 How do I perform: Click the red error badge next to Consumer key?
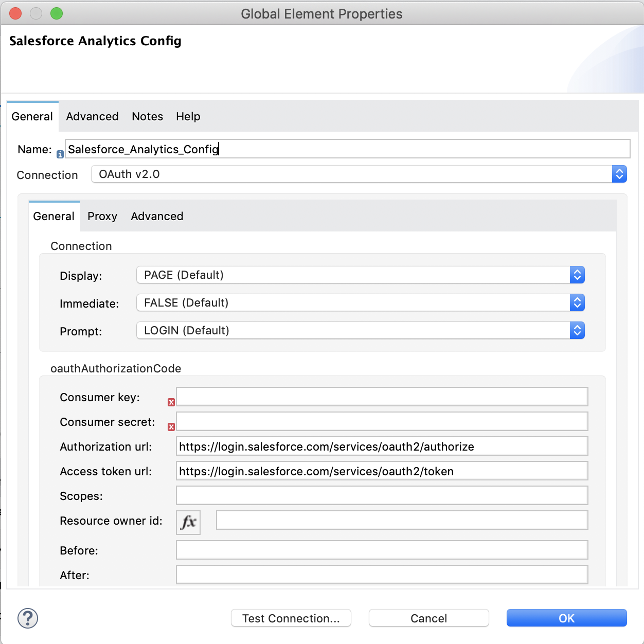coord(171,402)
